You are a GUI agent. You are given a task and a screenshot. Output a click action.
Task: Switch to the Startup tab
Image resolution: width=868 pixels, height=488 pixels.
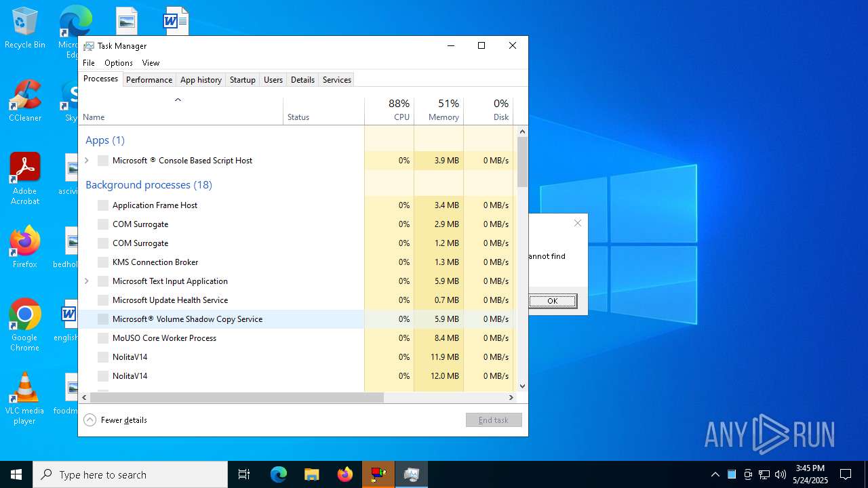coord(242,80)
